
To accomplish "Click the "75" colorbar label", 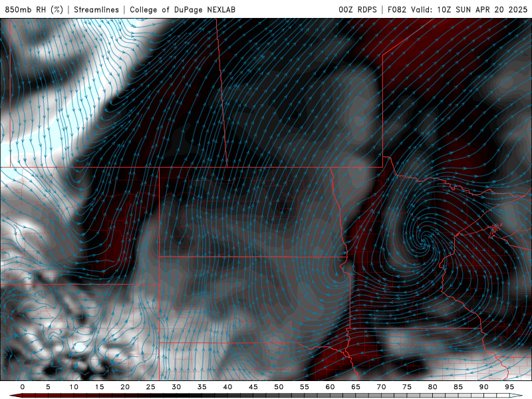I will click(407, 387).
